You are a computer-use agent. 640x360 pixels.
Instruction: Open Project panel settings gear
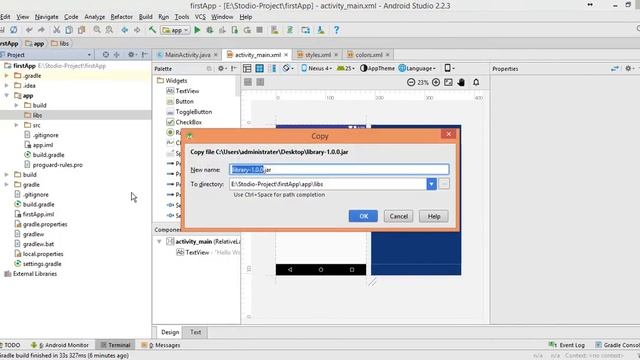[131, 55]
